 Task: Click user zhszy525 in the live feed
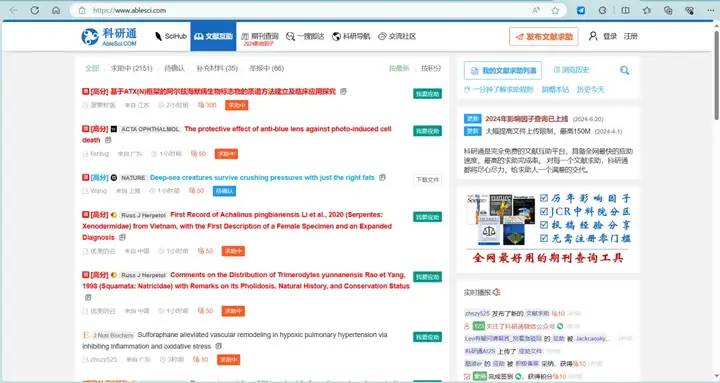pyautogui.click(x=477, y=313)
